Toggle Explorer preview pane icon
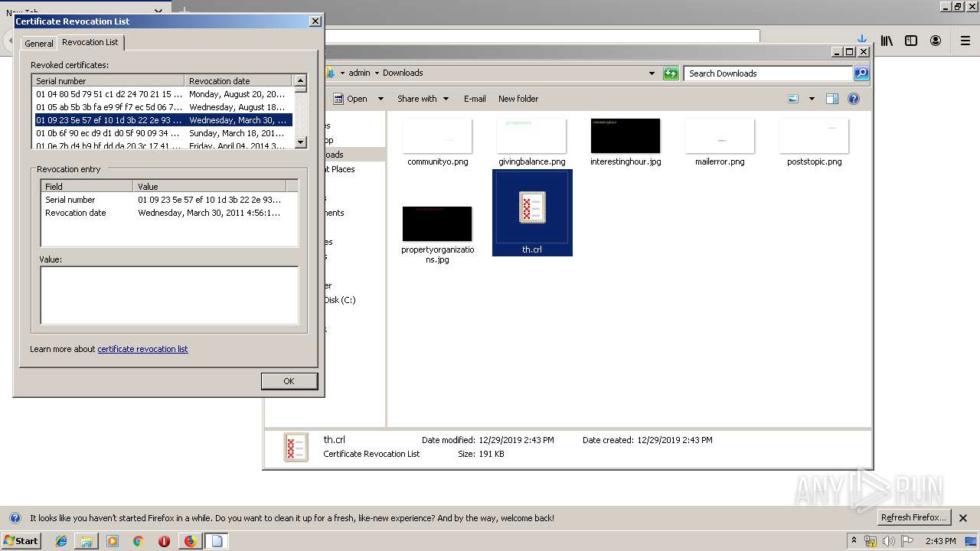 [x=832, y=99]
